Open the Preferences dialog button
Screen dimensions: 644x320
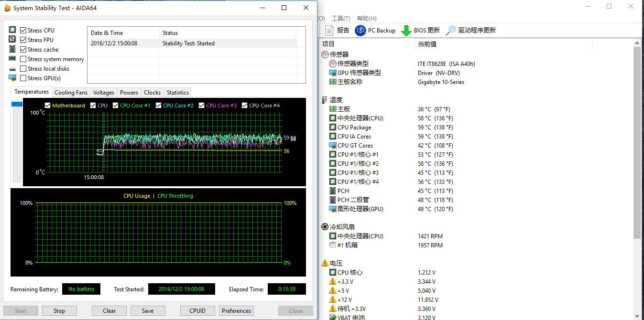coord(236,310)
